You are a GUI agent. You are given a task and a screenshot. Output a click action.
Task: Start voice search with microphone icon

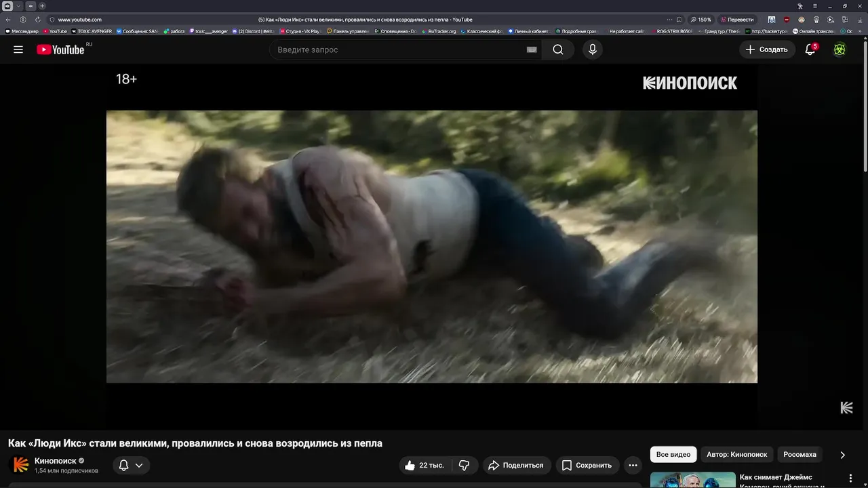coord(592,49)
